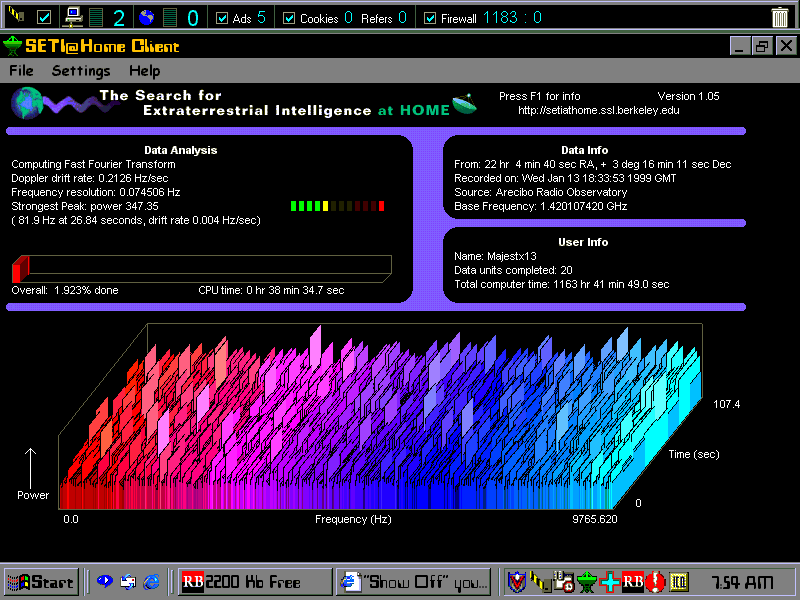Click the green dish icon in SETI@Home title bar
This screenshot has height=600, width=800.
[x=12, y=46]
